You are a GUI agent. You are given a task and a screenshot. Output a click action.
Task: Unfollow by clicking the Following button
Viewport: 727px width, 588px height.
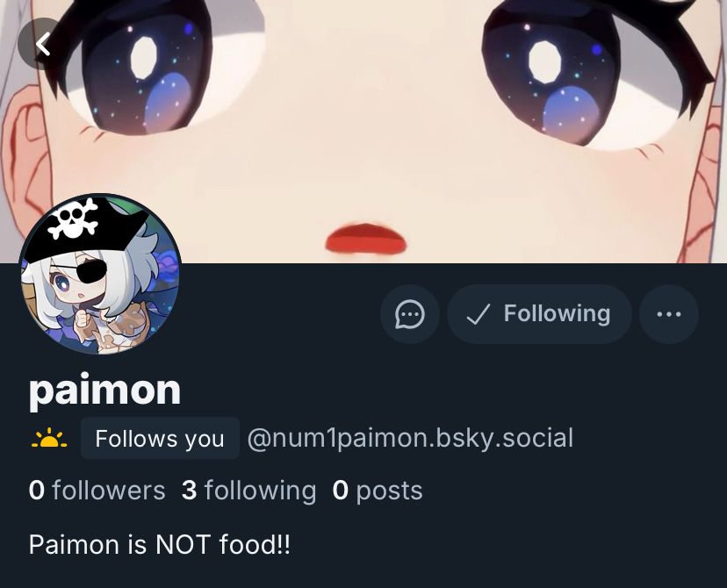click(x=539, y=314)
